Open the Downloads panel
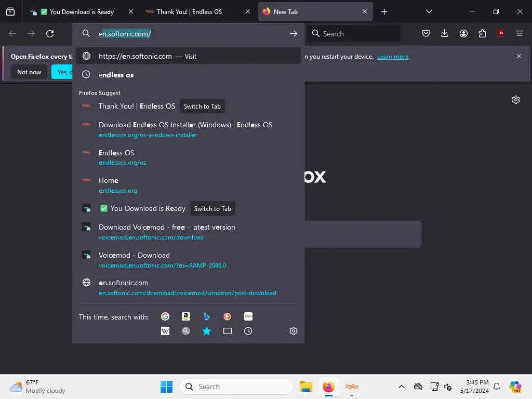Image resolution: width=532 pixels, height=399 pixels. [445, 33]
